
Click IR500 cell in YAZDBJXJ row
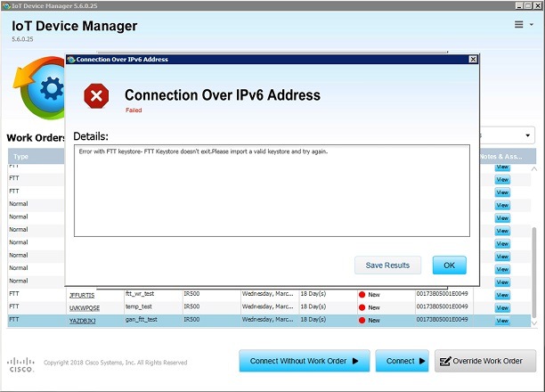pos(211,319)
